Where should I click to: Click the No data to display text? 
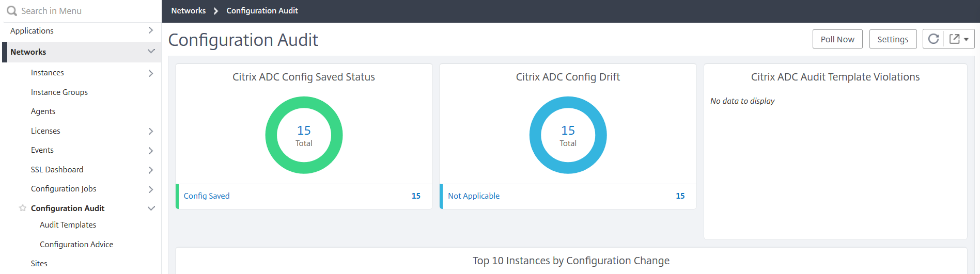(742, 101)
